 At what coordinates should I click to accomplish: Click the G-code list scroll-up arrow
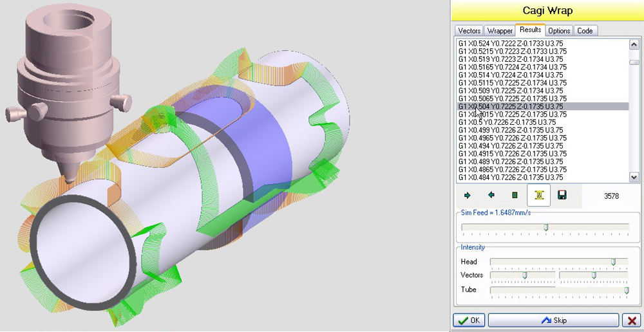(634, 44)
